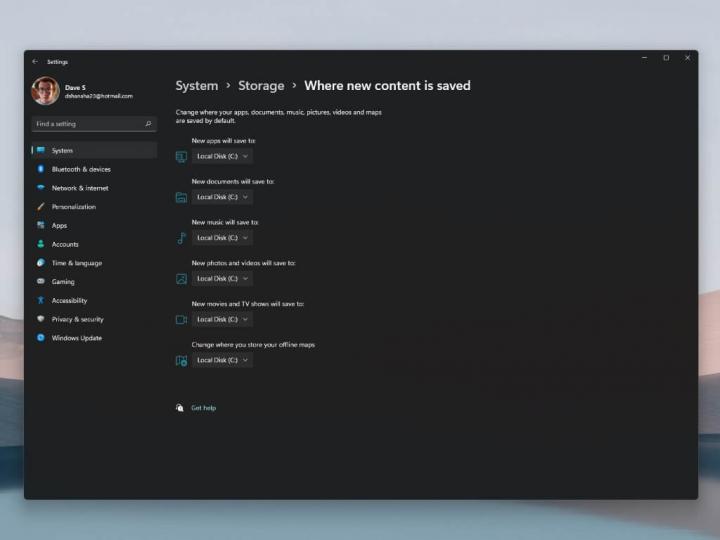Click the map icon beside offline maps dropdown
Screen dimensions: 720x540
pos(181,361)
